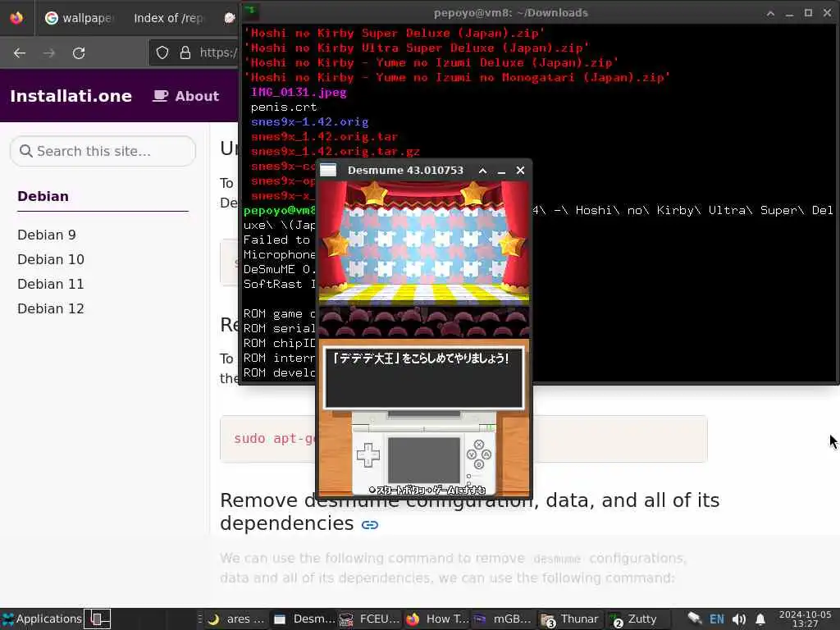Select 'snes9x-1.42.orig' in the terminal listing

[309, 121]
